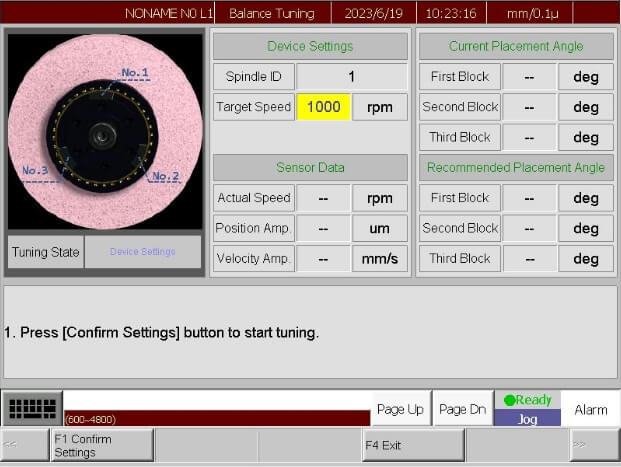621x467 pixels.
Task: Click the Page Dn button
Action: click(x=463, y=409)
